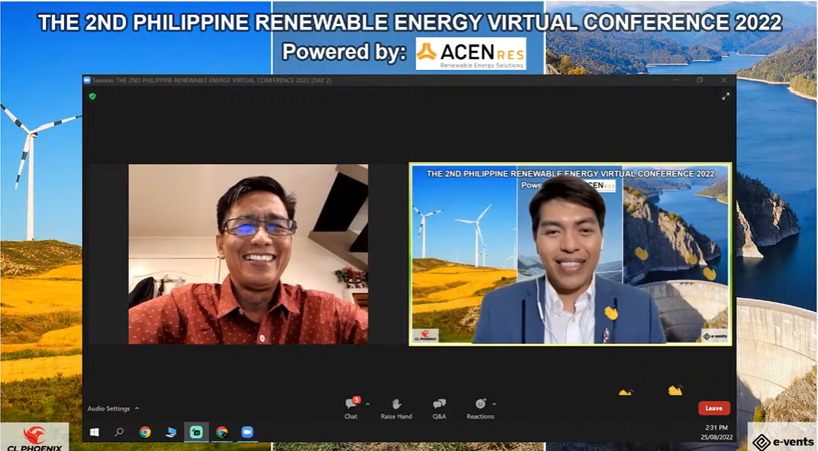Click the taskbar clock showing 2:31 PM
818x451 pixels.
coord(716,428)
